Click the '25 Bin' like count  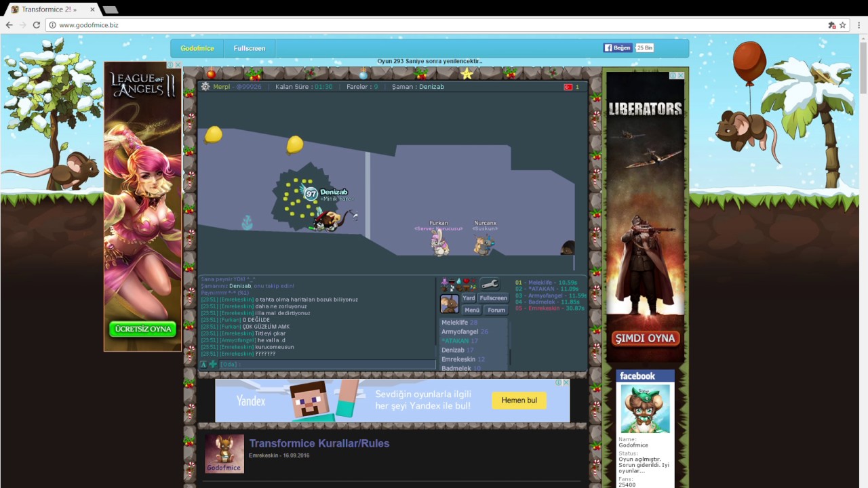coord(644,48)
